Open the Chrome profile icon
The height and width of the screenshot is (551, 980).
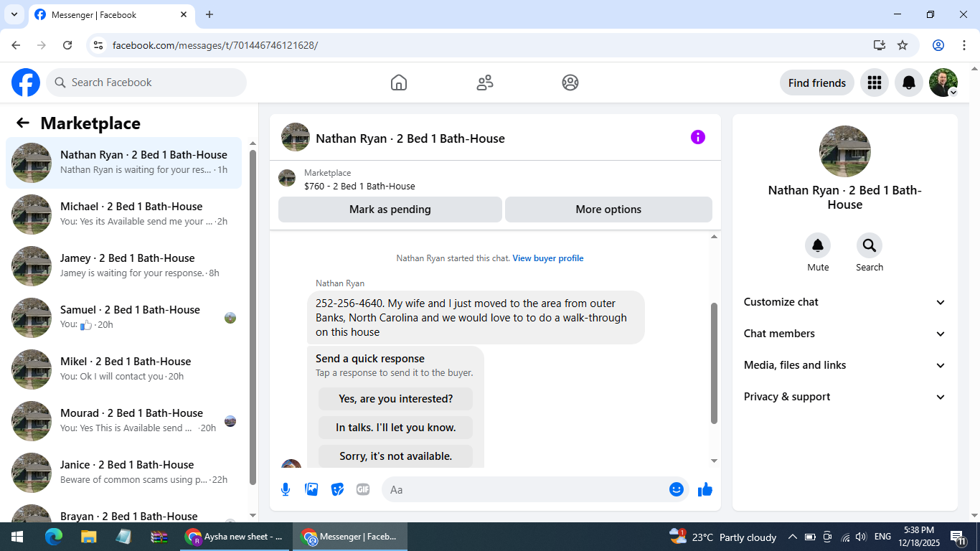pyautogui.click(x=938, y=45)
